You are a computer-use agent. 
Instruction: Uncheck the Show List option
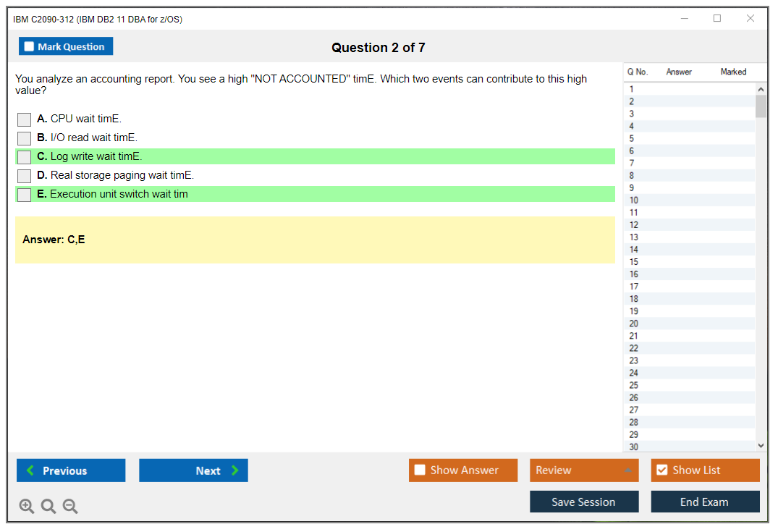coord(661,470)
